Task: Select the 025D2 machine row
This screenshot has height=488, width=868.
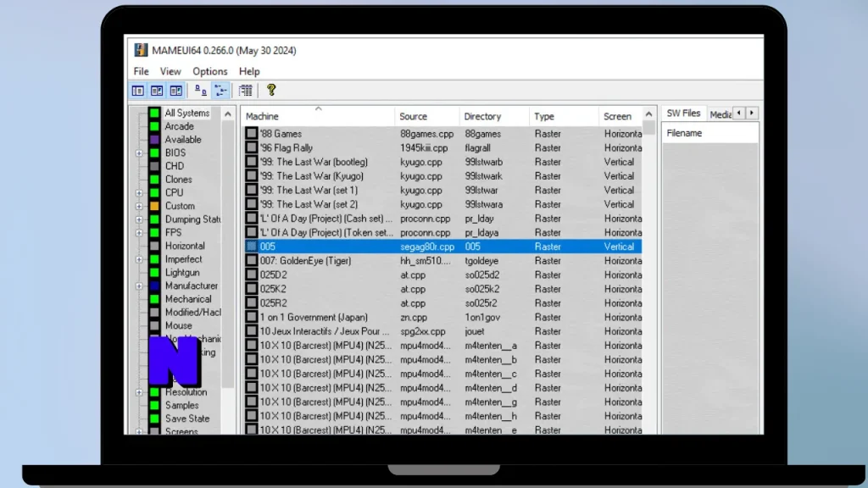Action: pos(442,275)
